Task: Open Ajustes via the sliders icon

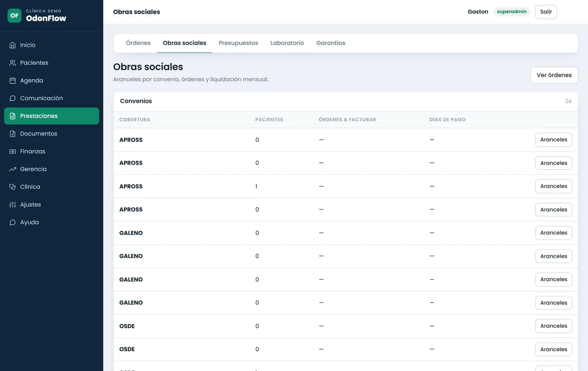Action: [x=13, y=204]
